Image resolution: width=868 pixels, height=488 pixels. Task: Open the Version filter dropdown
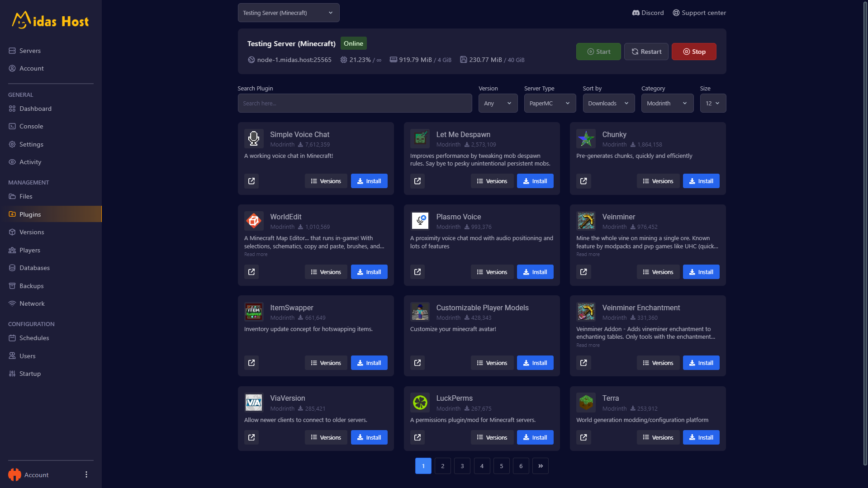coord(498,103)
